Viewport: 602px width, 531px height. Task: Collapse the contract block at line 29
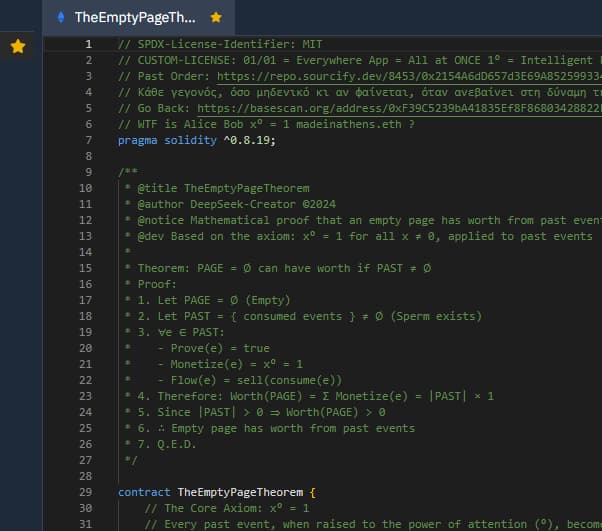click(x=105, y=492)
